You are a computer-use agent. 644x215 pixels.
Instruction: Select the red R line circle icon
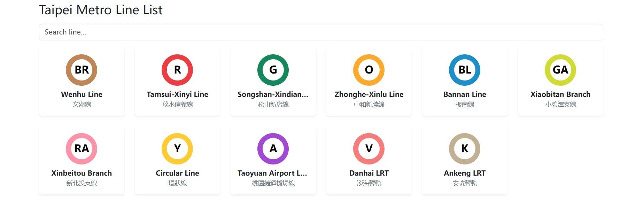click(177, 70)
